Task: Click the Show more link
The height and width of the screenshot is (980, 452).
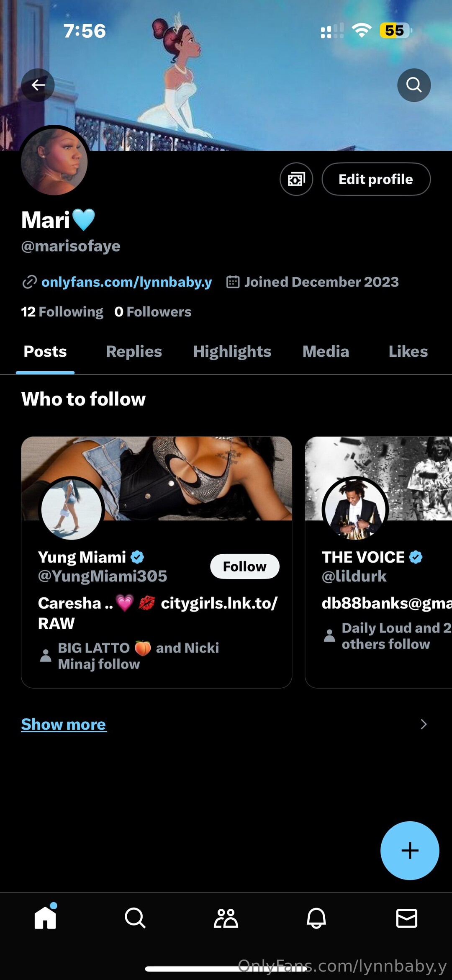Action: 64,724
